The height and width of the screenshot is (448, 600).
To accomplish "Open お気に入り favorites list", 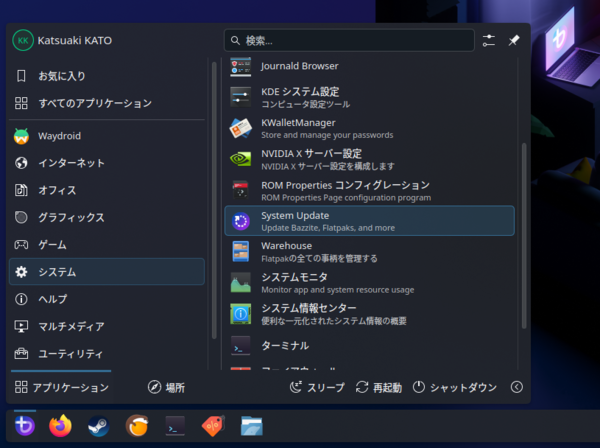I will point(107,76).
